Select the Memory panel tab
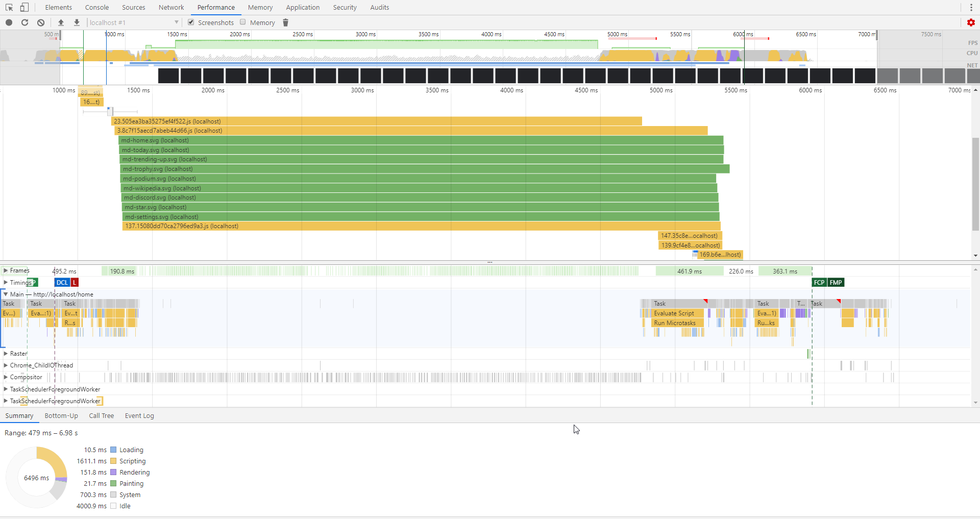This screenshot has height=519, width=980. click(260, 7)
